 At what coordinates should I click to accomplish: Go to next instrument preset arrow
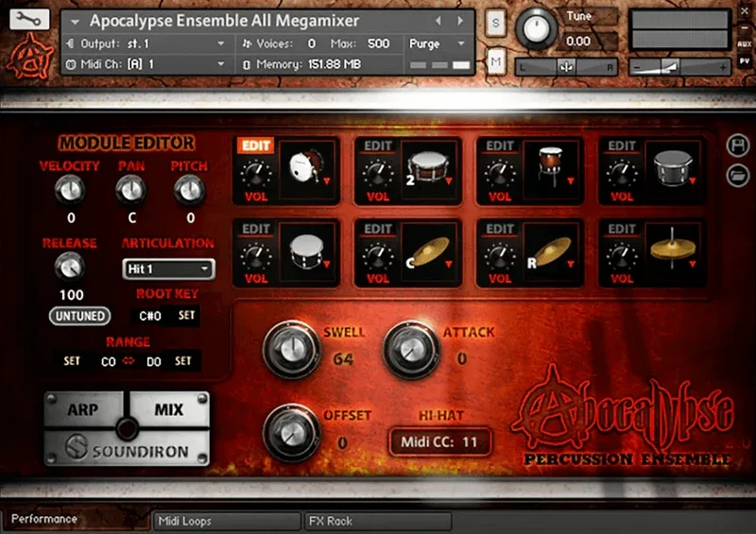[460, 21]
